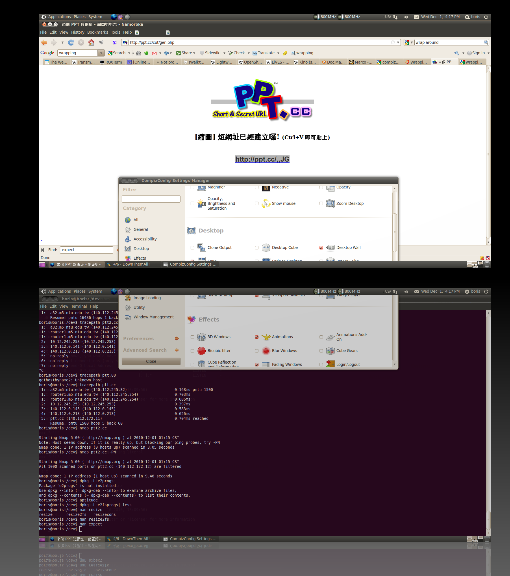
Task: Select the All category in CompizConfig
Action: click(131, 220)
